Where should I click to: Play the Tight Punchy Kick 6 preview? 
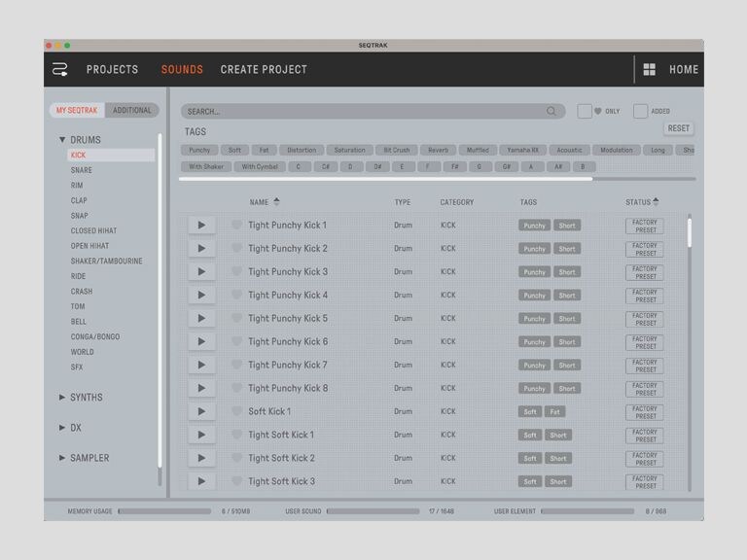coord(201,341)
